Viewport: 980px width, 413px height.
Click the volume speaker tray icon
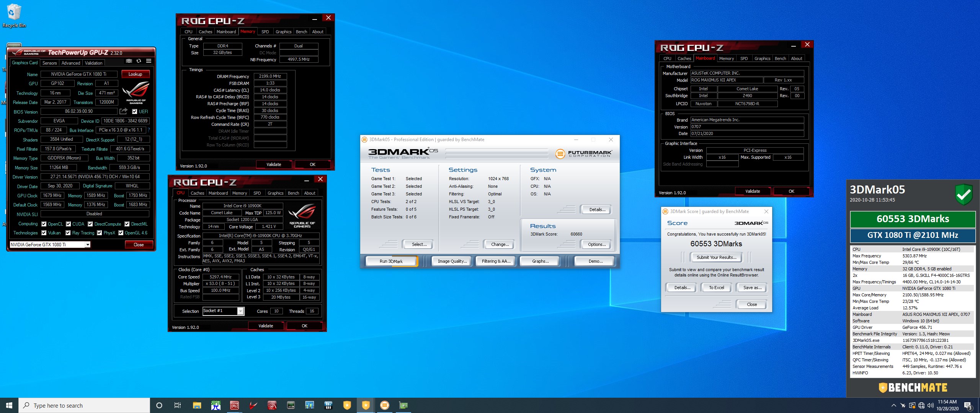pos(931,405)
